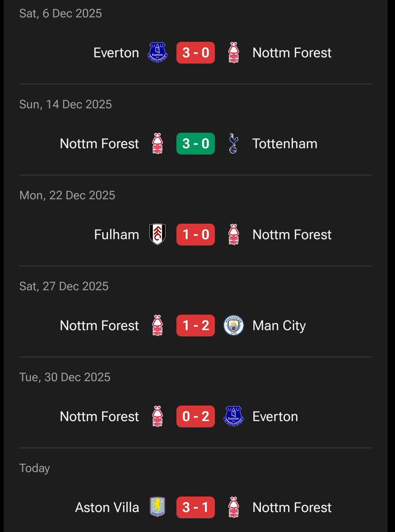Select the Man City team name
The height and width of the screenshot is (532, 395).
279,326
